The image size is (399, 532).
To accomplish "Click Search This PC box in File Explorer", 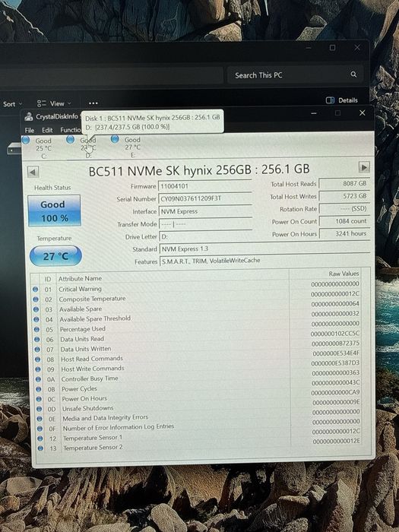I will [294, 75].
